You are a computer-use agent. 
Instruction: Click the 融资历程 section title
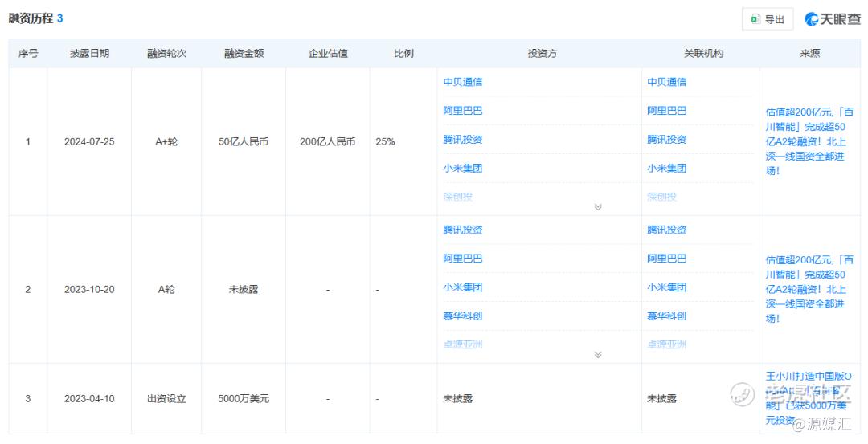(31, 18)
